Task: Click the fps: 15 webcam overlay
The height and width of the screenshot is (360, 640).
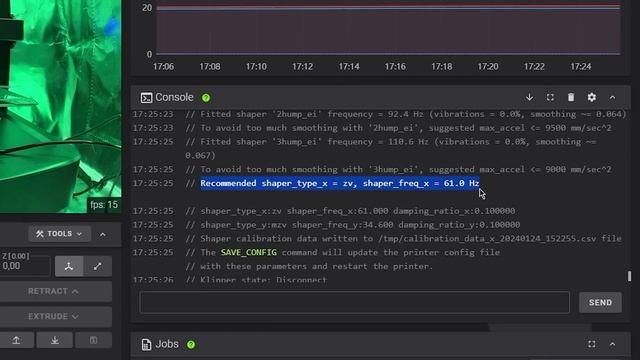Action: point(104,204)
